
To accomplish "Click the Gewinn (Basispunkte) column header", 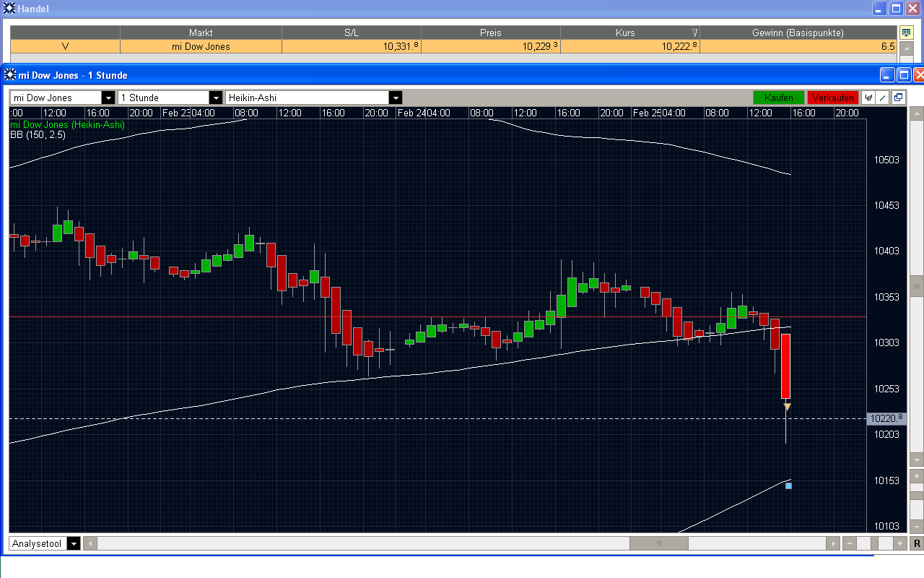I will click(x=798, y=33).
